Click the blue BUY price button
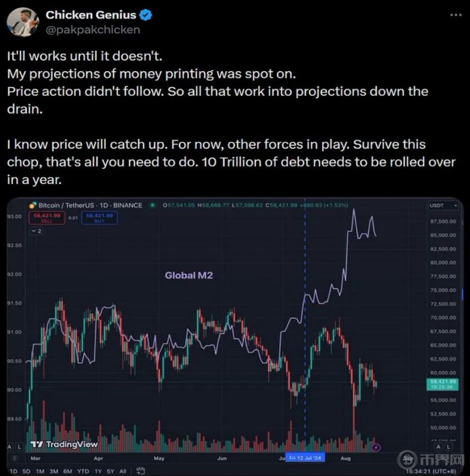Screen dimensions: 470x476 point(99,218)
